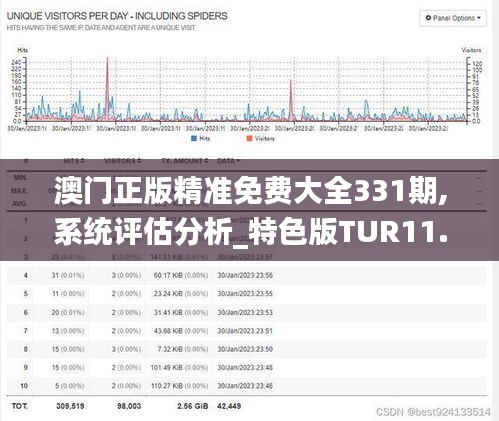Click the 101.49 KiB transfer amount cell
The image size is (499, 421).
(179, 367)
